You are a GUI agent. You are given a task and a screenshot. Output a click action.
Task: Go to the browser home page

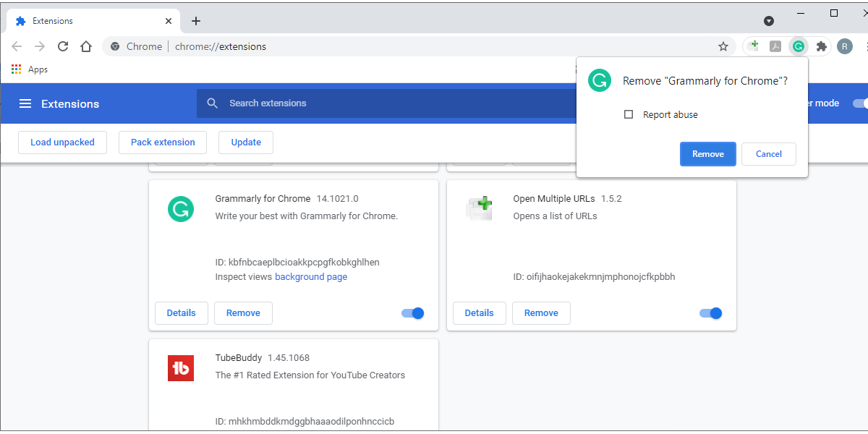click(x=86, y=46)
